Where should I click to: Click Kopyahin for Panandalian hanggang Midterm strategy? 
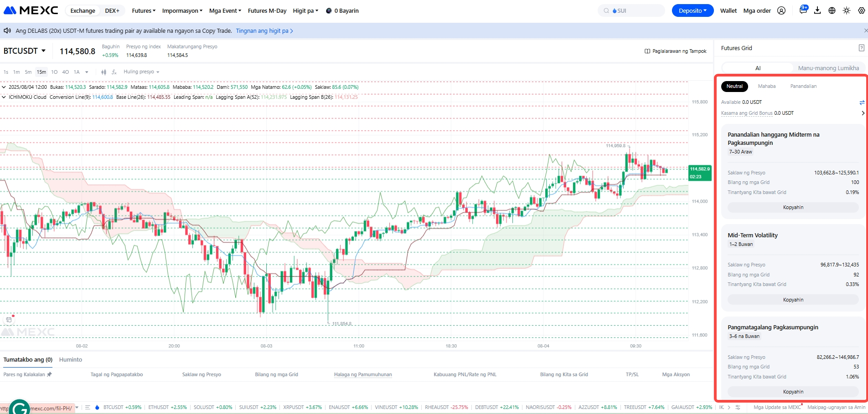pyautogui.click(x=793, y=207)
